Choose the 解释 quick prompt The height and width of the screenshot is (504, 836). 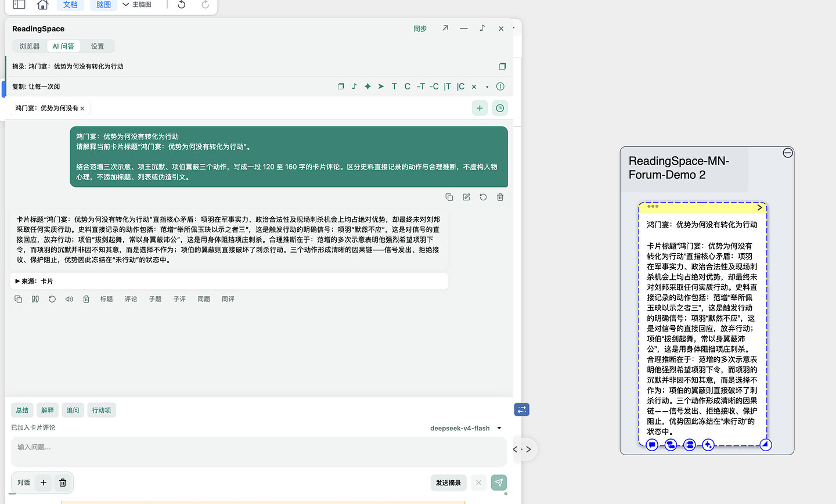tap(48, 410)
